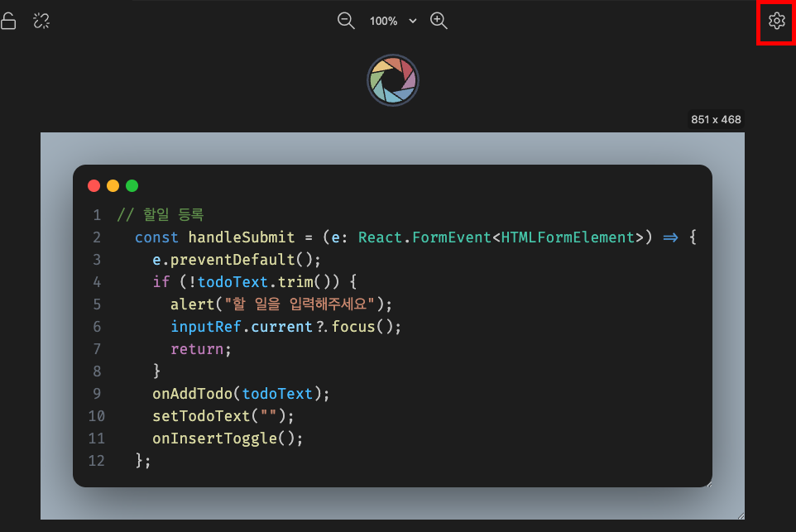Click 'e.preventDefault();' code line
The image size is (796, 532).
[237, 260]
